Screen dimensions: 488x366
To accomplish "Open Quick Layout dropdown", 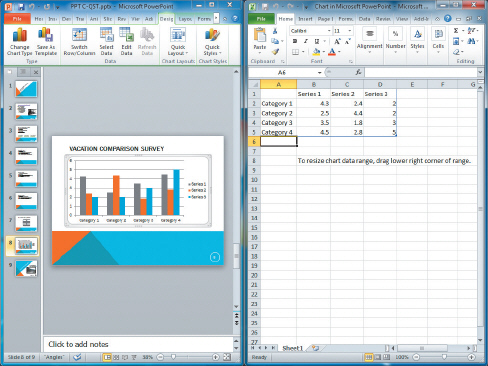I will 178,42.
